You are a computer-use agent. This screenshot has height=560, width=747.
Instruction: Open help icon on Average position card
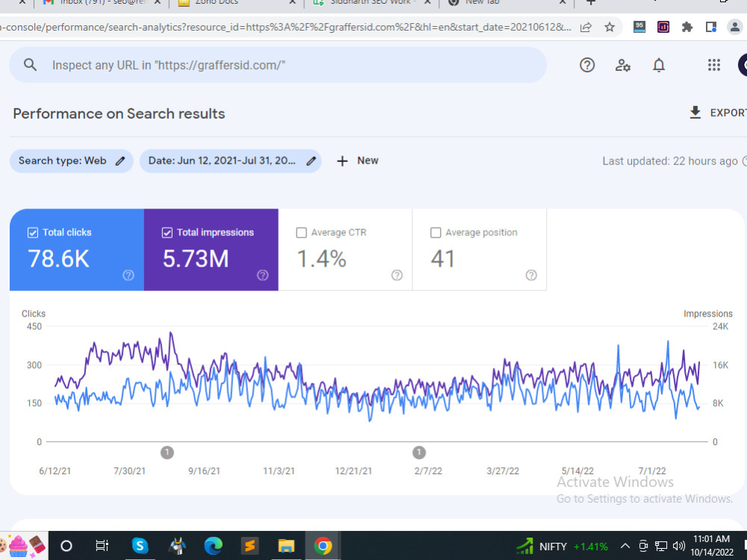point(531,276)
